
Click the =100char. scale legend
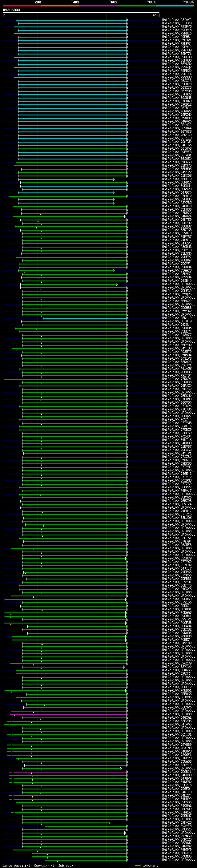147,865
